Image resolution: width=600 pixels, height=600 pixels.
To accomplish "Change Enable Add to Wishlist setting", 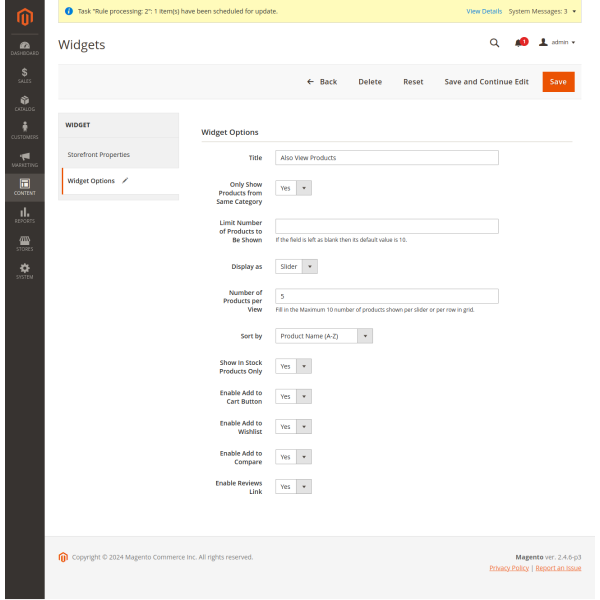I will click(293, 427).
